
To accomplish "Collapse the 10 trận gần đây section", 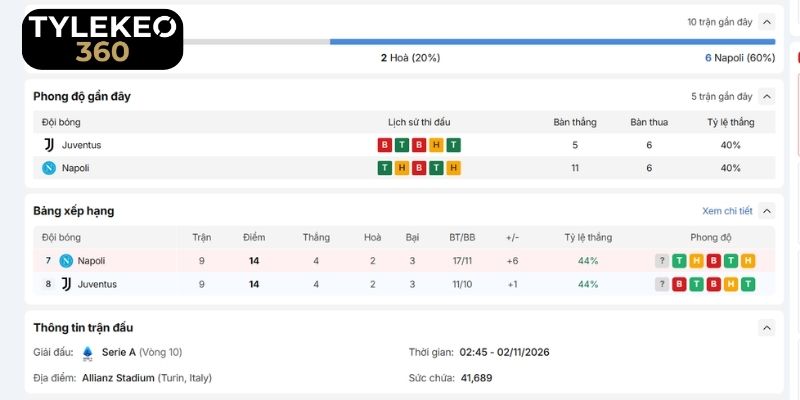I will [x=766, y=22].
